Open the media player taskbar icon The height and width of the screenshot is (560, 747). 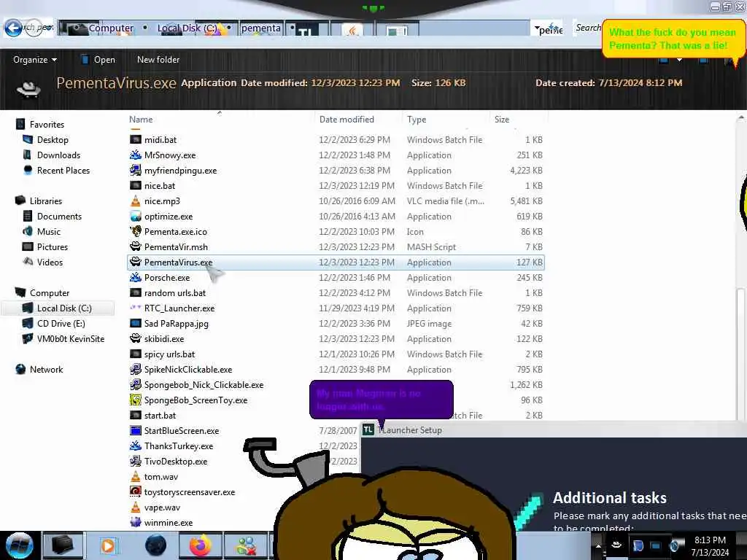(x=108, y=545)
